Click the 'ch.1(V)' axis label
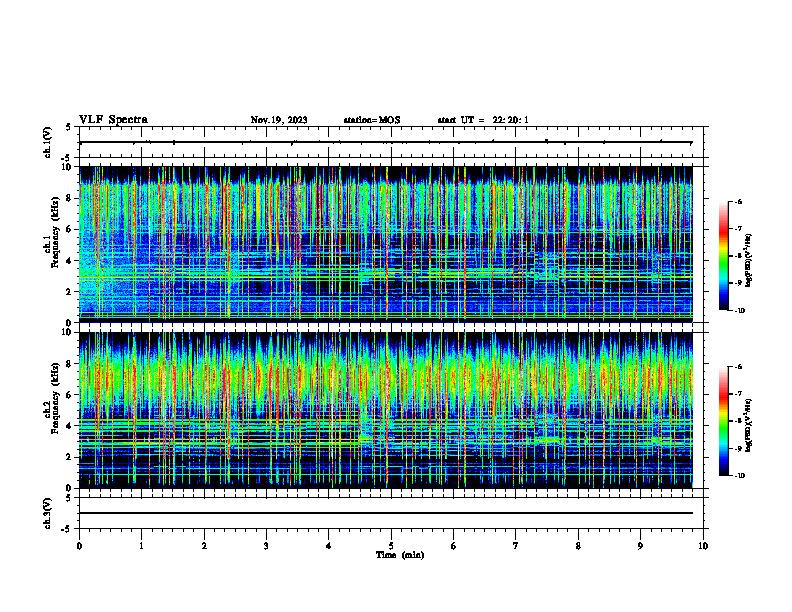Image resolution: width=792 pixels, height=612 pixels. tap(48, 142)
